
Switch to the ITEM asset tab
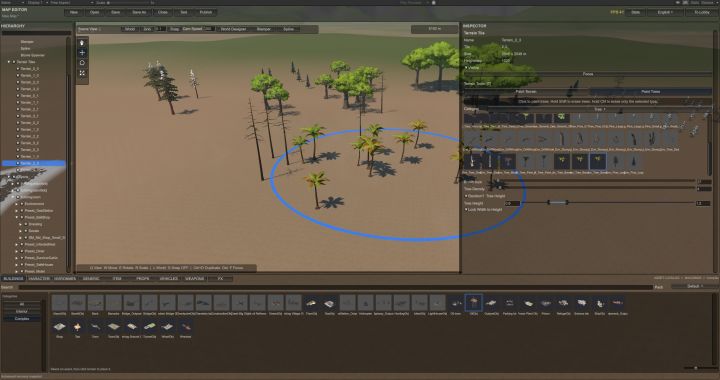pos(117,279)
